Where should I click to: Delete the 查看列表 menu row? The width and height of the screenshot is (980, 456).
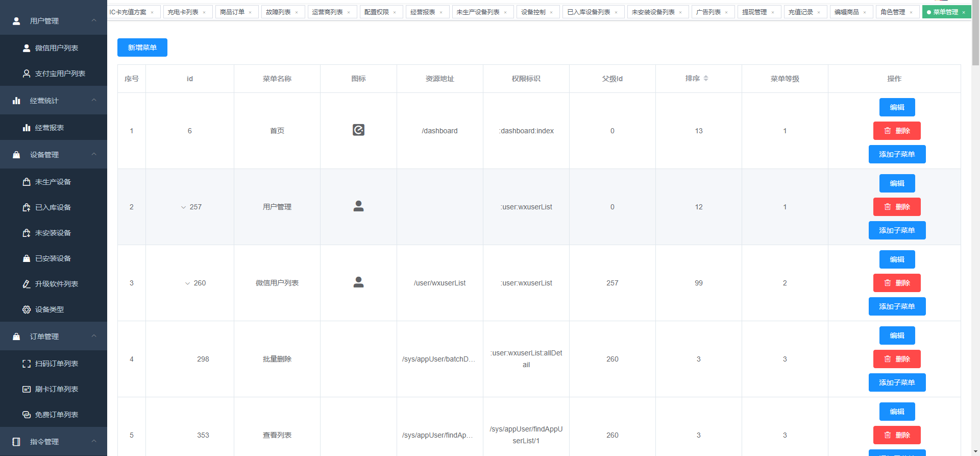897,435
